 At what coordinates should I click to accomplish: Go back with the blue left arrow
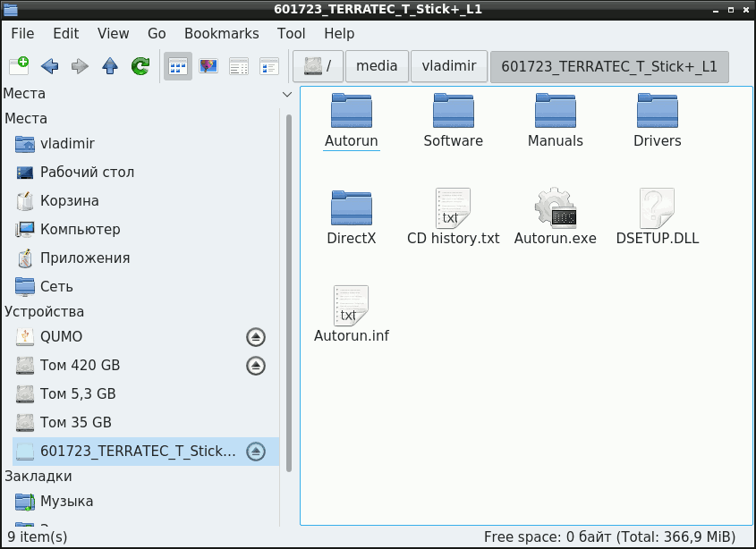point(50,66)
